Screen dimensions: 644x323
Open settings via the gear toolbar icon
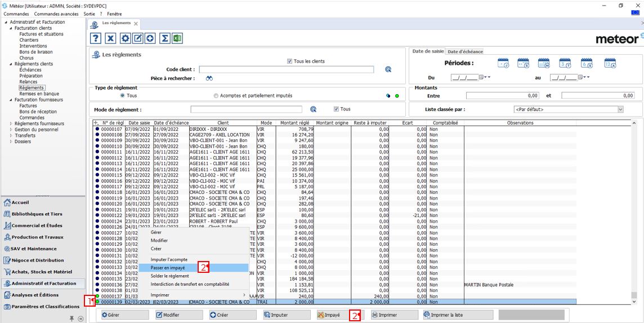(126, 39)
